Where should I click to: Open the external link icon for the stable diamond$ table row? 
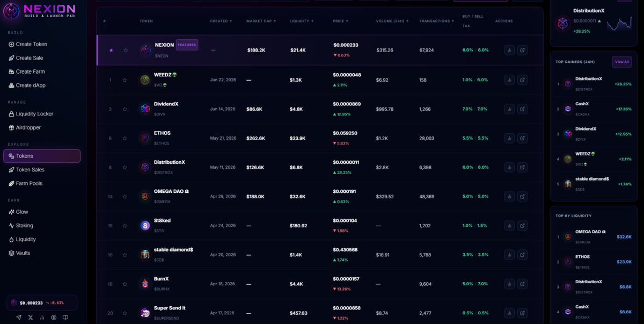pos(522,255)
